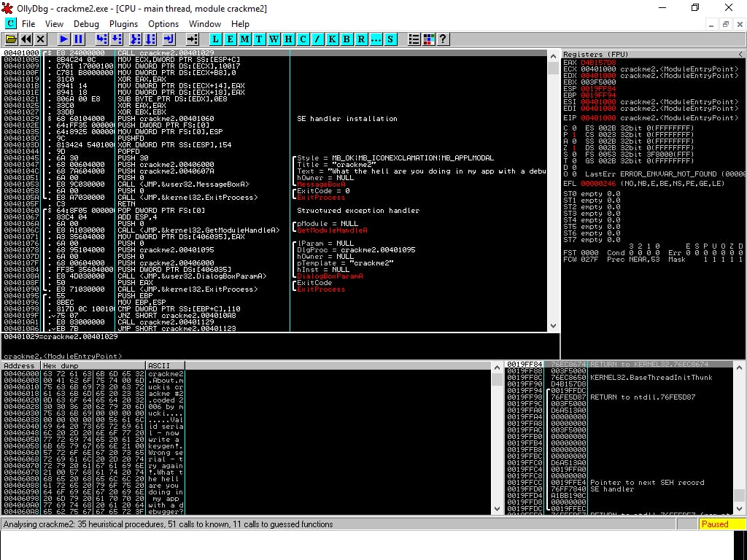Click the Step over toolbar icon
Image resolution: width=747 pixels, height=560 pixels.
coord(116,39)
